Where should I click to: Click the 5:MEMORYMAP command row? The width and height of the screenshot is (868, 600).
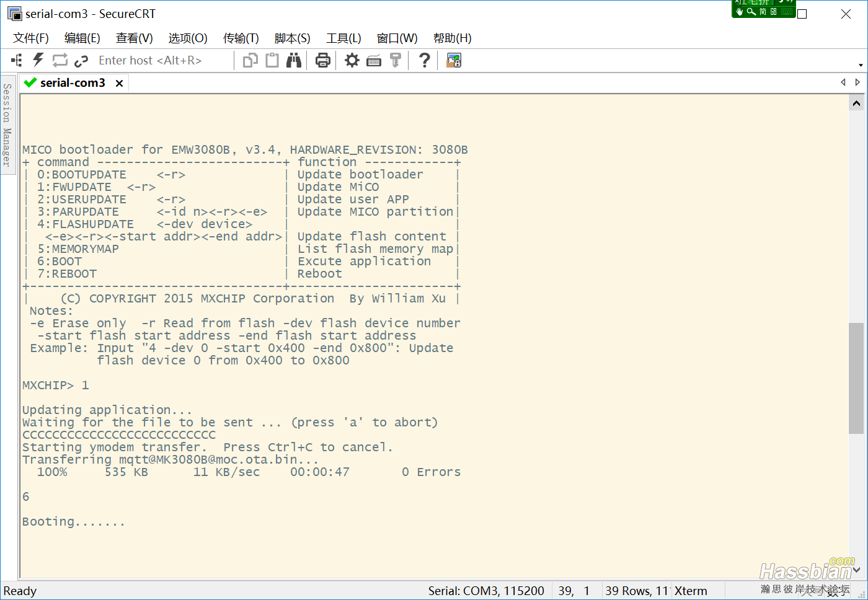pyautogui.click(x=78, y=249)
